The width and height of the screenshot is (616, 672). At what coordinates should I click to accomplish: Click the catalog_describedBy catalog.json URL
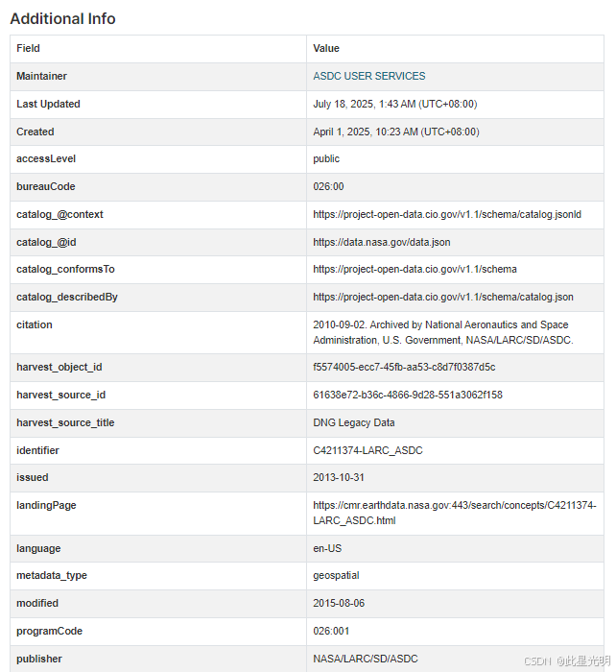pos(442,297)
